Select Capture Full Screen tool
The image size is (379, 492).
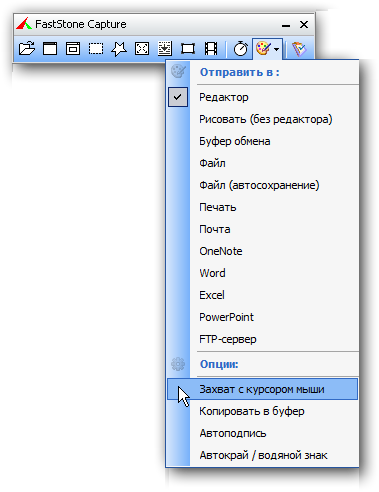pyautogui.click(x=142, y=49)
